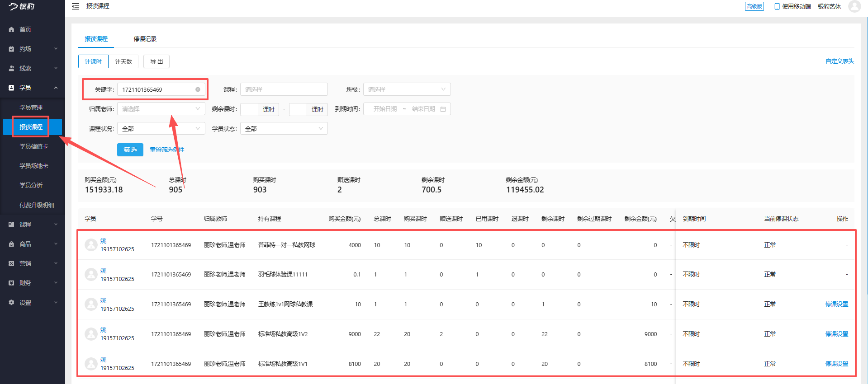868x384 pixels.
Task: Click the calendar icon in date range
Action: point(443,109)
